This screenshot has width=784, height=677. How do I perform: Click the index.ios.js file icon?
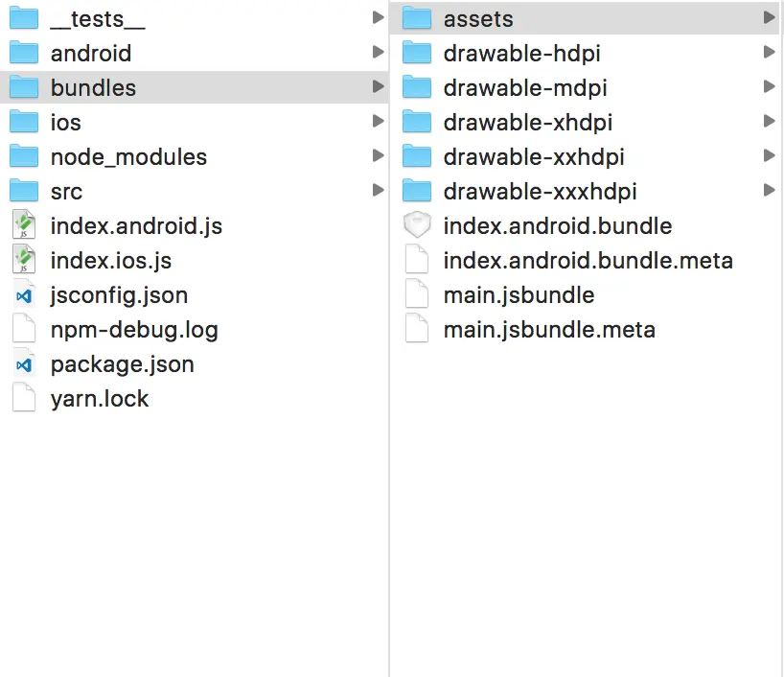click(24, 260)
